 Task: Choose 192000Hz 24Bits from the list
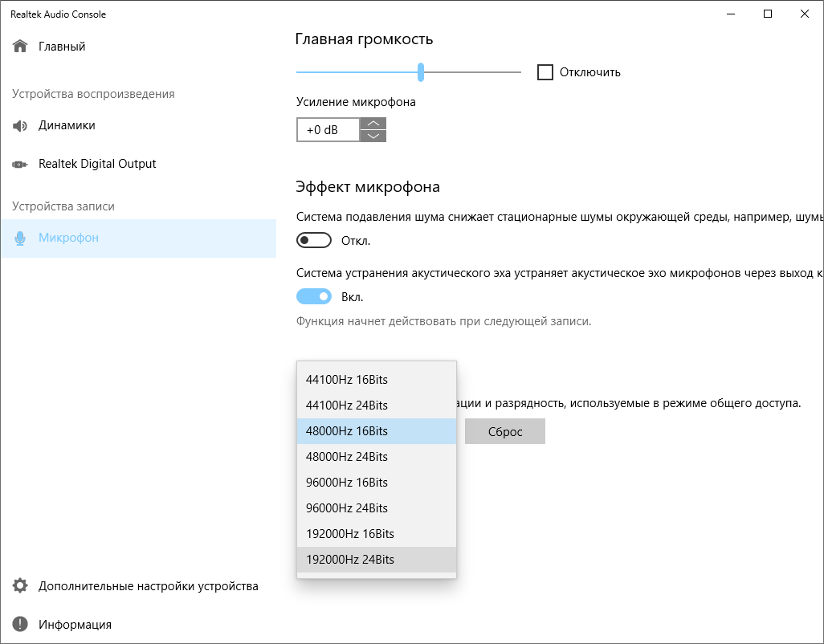point(350,560)
